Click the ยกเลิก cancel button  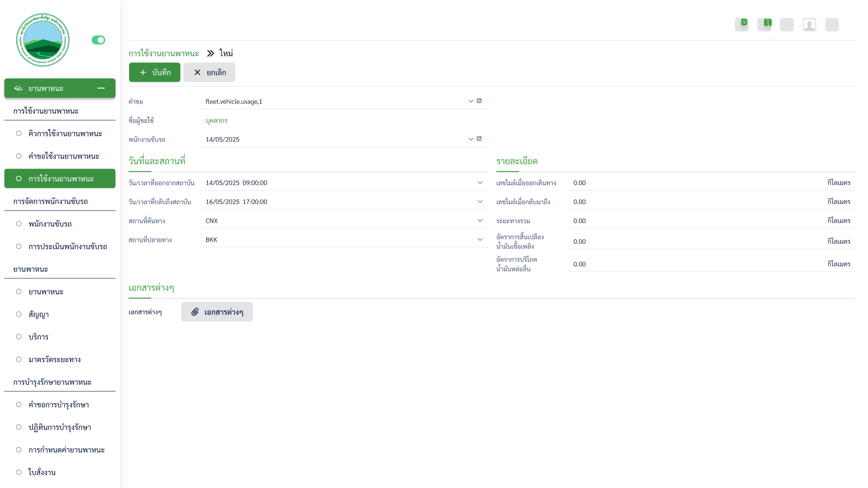coord(209,72)
